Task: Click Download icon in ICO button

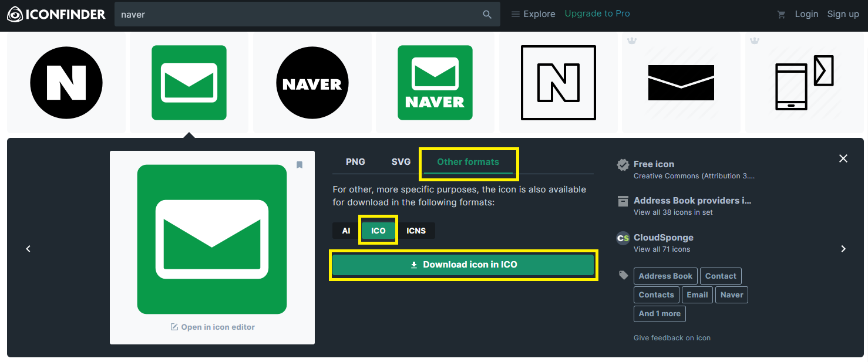Action: click(463, 265)
